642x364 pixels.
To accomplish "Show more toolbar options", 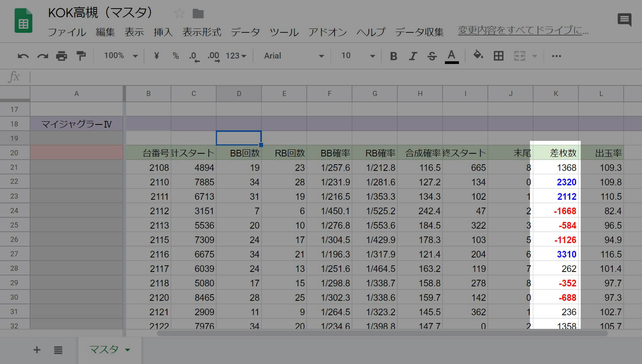I will pyautogui.click(x=557, y=56).
